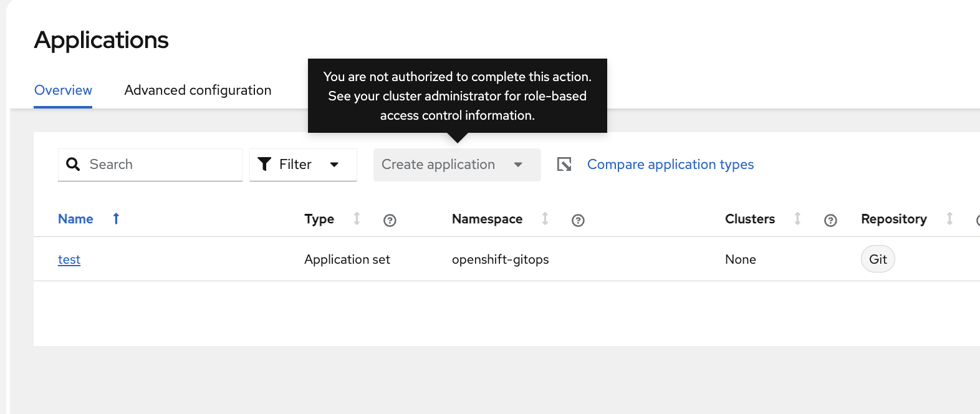The height and width of the screenshot is (414, 980).
Task: Toggle sort on the Clusters column
Action: click(x=797, y=219)
